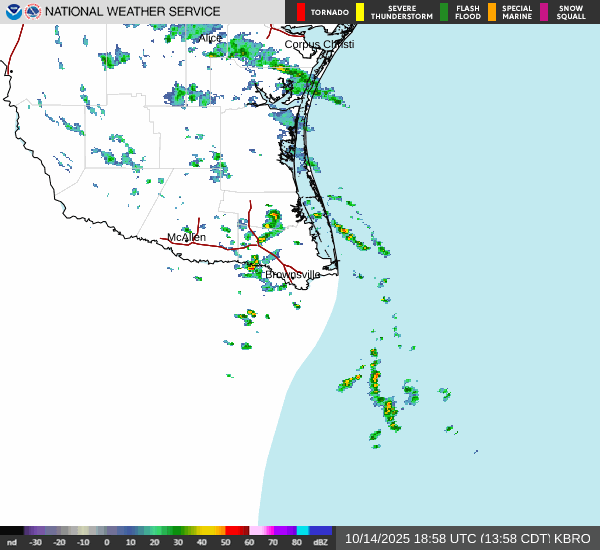The image size is (600, 550).
Task: Select the yellow Severe Thunderstorm swatch
Action: (360, 12)
